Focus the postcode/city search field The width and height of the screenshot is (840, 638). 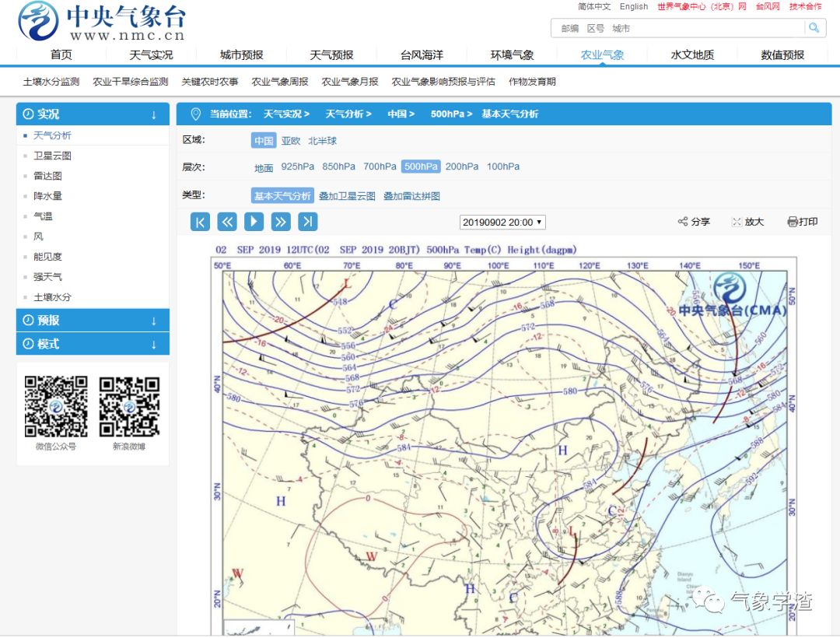tap(677, 28)
